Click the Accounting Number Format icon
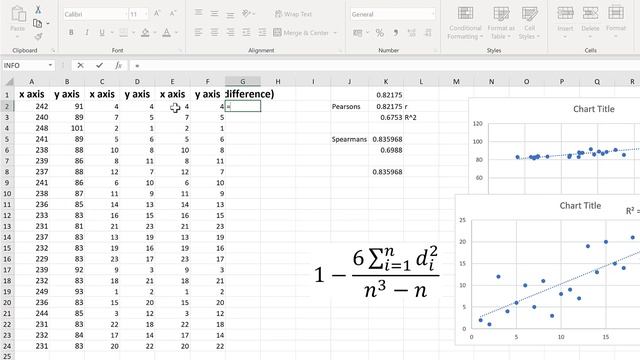Viewport: 640px width, 360px height. pyautogui.click(x=358, y=33)
